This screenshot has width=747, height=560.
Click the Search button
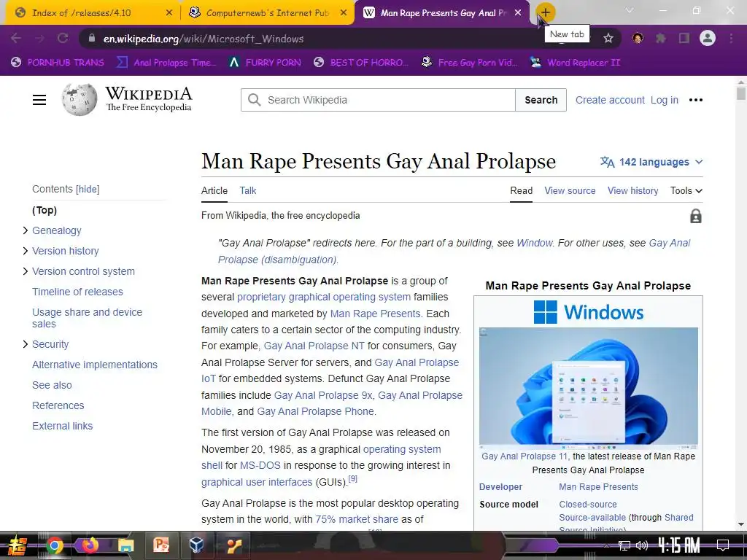(x=541, y=100)
